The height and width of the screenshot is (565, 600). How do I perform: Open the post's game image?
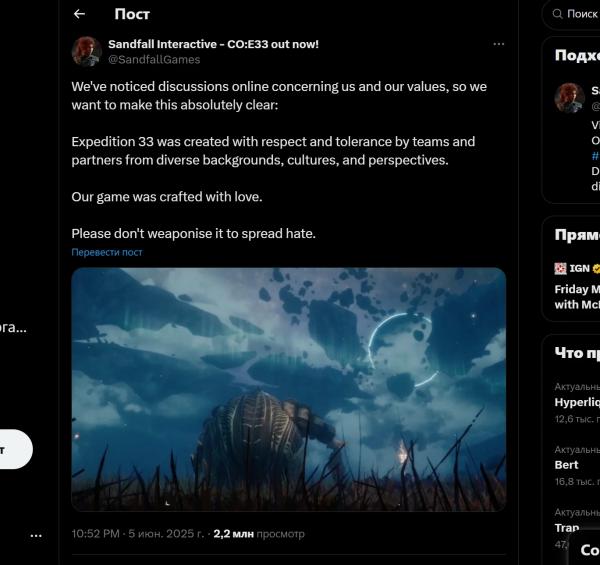[x=289, y=389]
